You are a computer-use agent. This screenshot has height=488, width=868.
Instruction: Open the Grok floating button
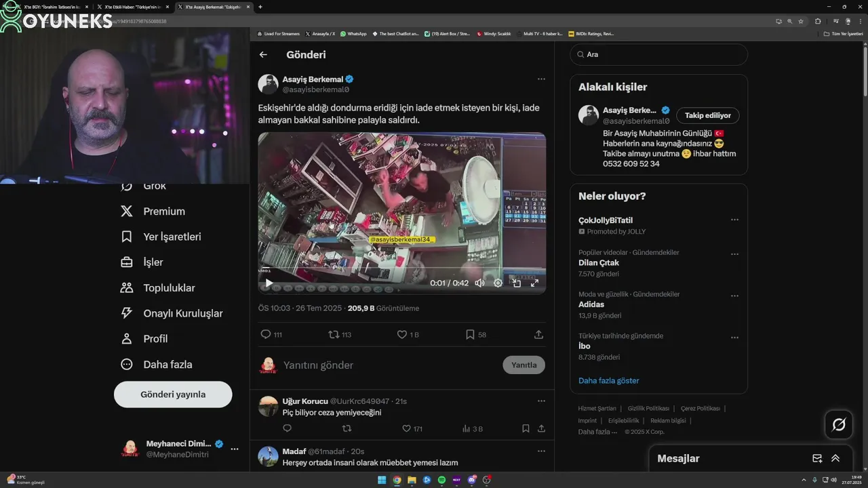(x=839, y=425)
